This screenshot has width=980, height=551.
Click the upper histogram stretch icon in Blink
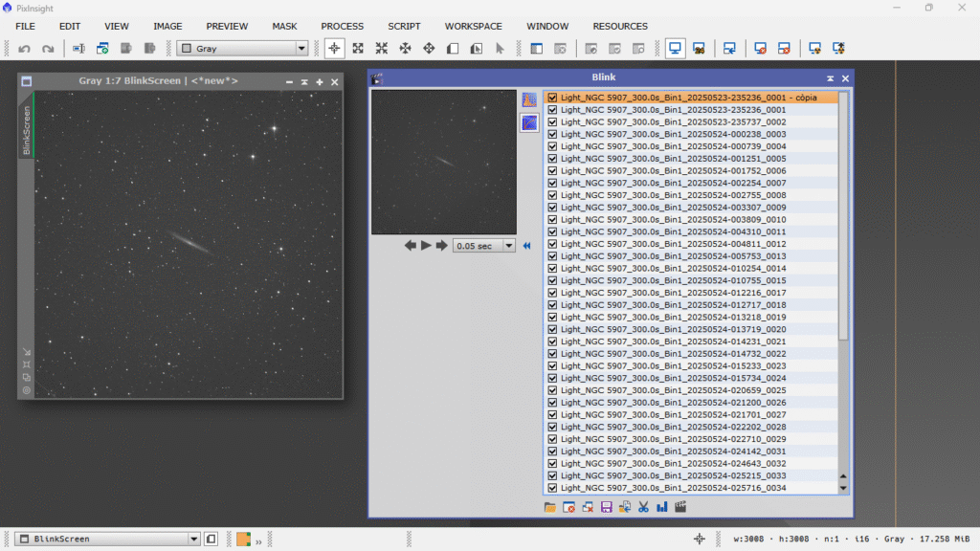529,99
